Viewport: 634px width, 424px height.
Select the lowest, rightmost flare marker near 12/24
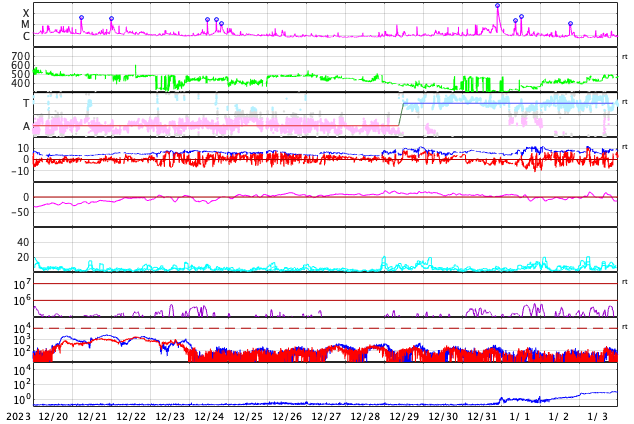[221, 24]
